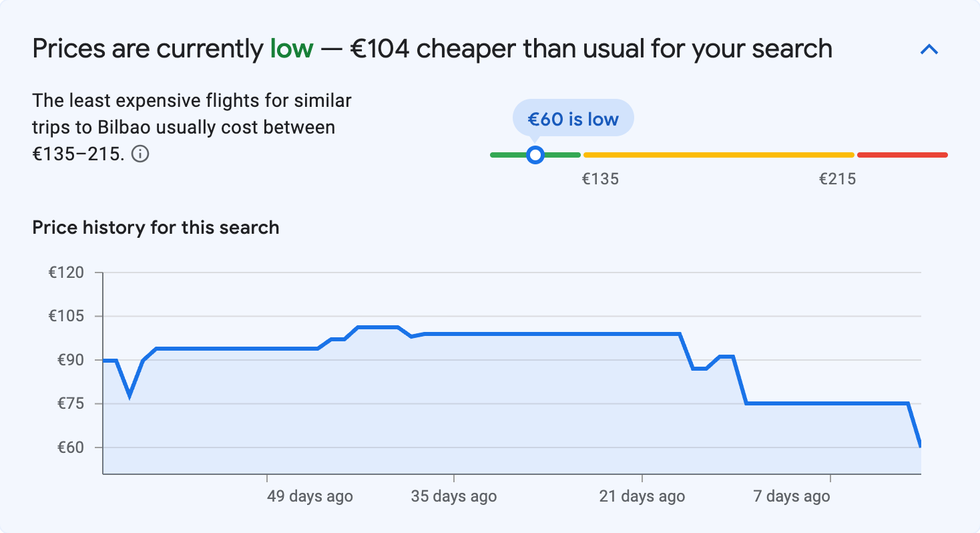
Task: Click the "Price history for this search" heading
Action: pos(156,227)
